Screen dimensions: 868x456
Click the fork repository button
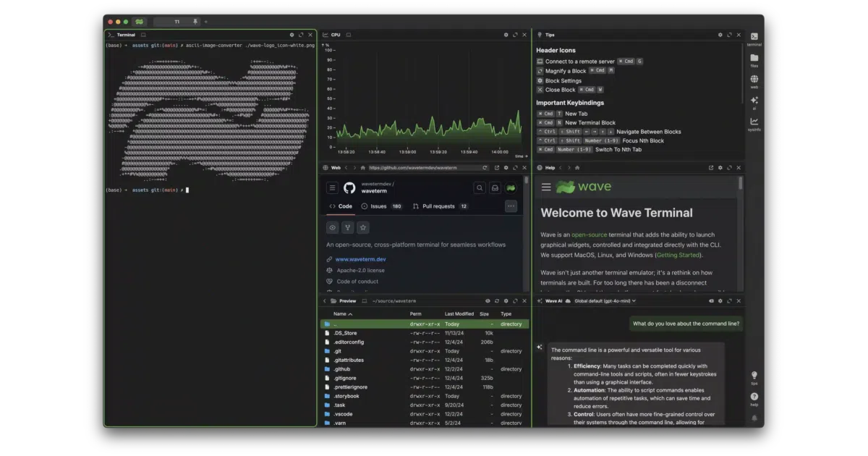[x=348, y=227]
